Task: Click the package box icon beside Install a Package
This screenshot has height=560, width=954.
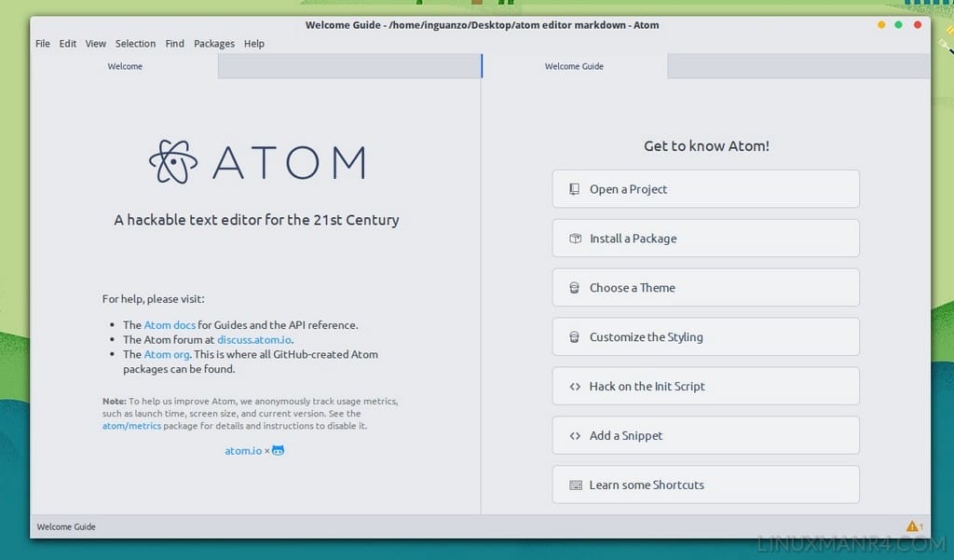Action: click(575, 239)
